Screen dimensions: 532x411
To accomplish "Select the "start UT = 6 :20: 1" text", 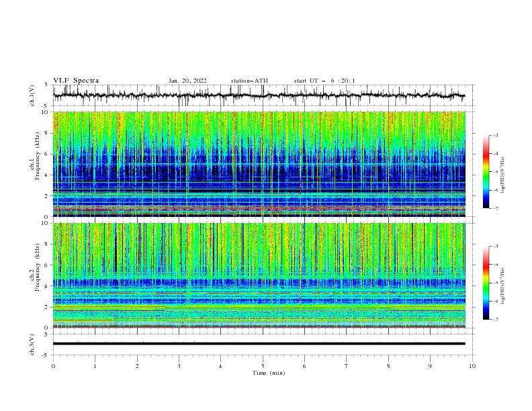I will coord(324,81).
